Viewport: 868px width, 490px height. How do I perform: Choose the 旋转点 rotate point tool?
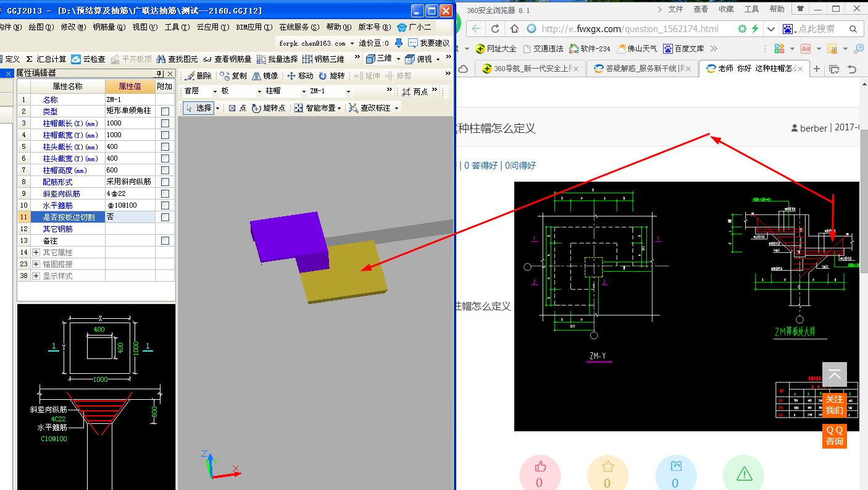click(269, 108)
